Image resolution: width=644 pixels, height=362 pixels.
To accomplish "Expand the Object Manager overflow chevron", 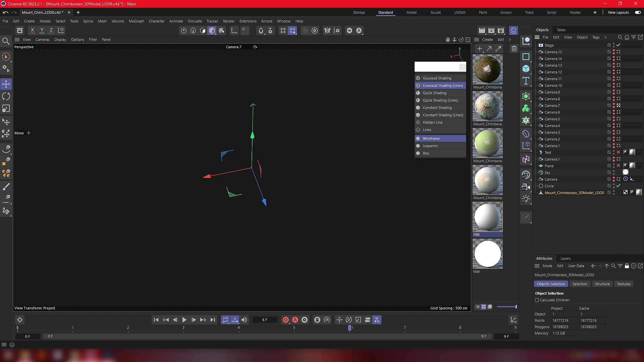I will coord(605,37).
